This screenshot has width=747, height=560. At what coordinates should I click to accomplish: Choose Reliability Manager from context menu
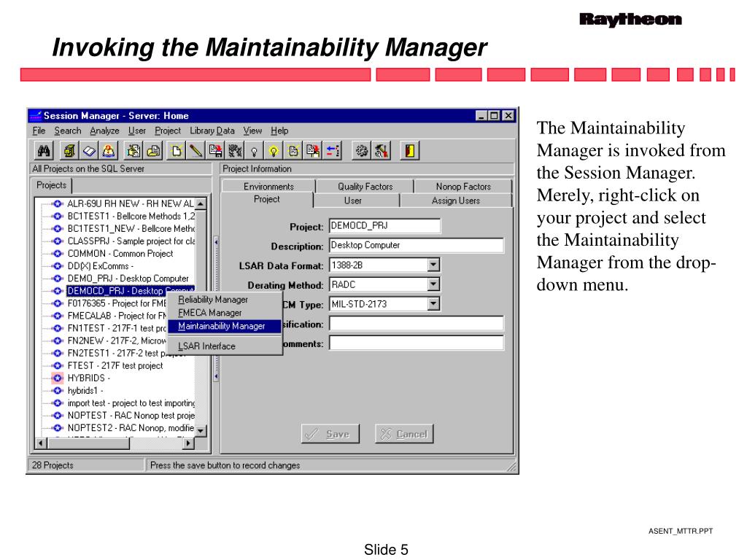(x=224, y=300)
